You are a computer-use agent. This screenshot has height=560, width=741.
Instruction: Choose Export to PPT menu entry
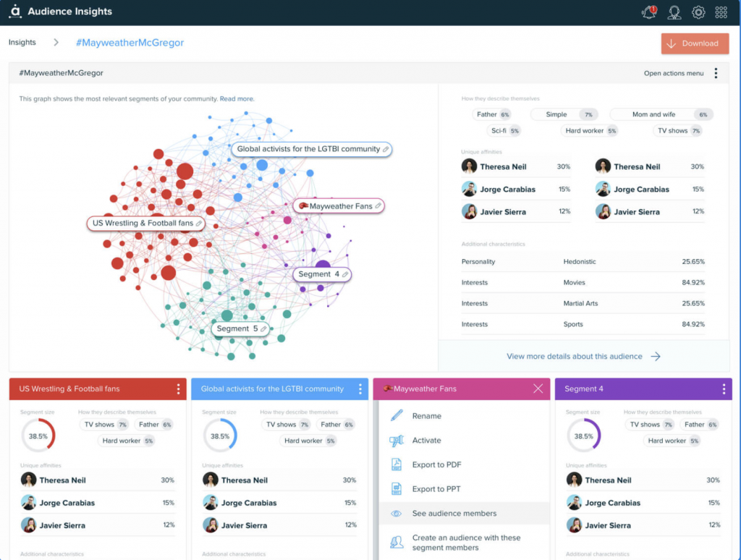tap(436, 489)
